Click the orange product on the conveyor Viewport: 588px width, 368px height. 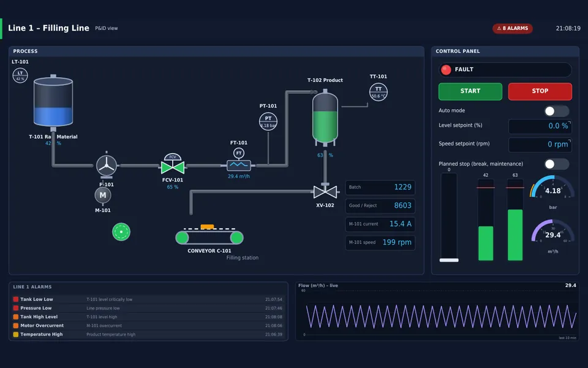coord(207,227)
